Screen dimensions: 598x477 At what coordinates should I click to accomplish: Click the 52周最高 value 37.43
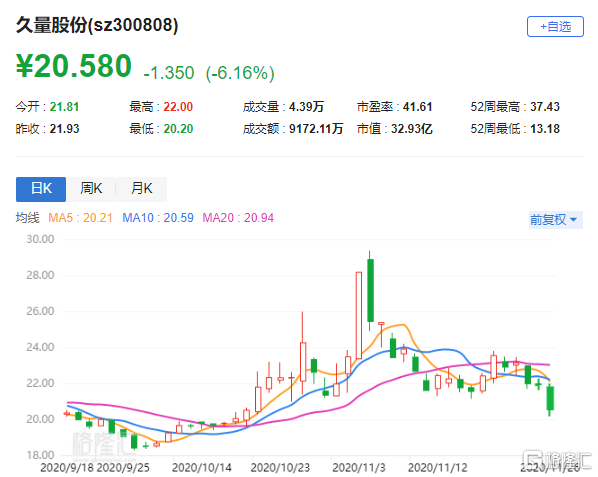[545, 107]
